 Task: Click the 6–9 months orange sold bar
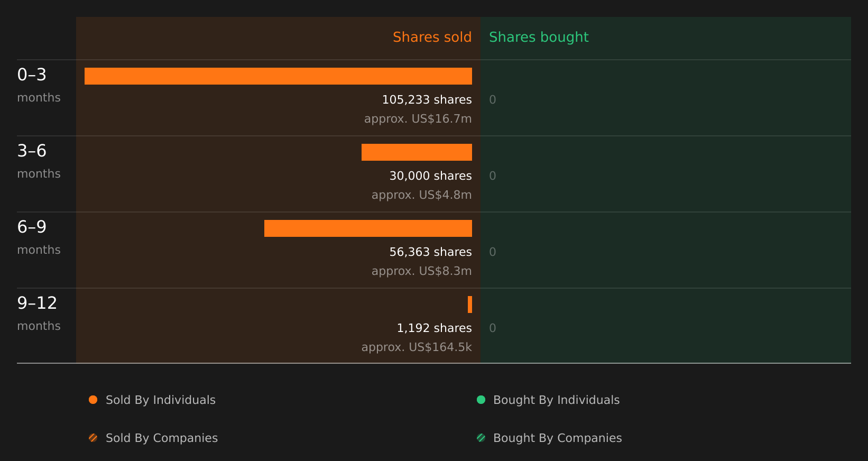coord(368,228)
